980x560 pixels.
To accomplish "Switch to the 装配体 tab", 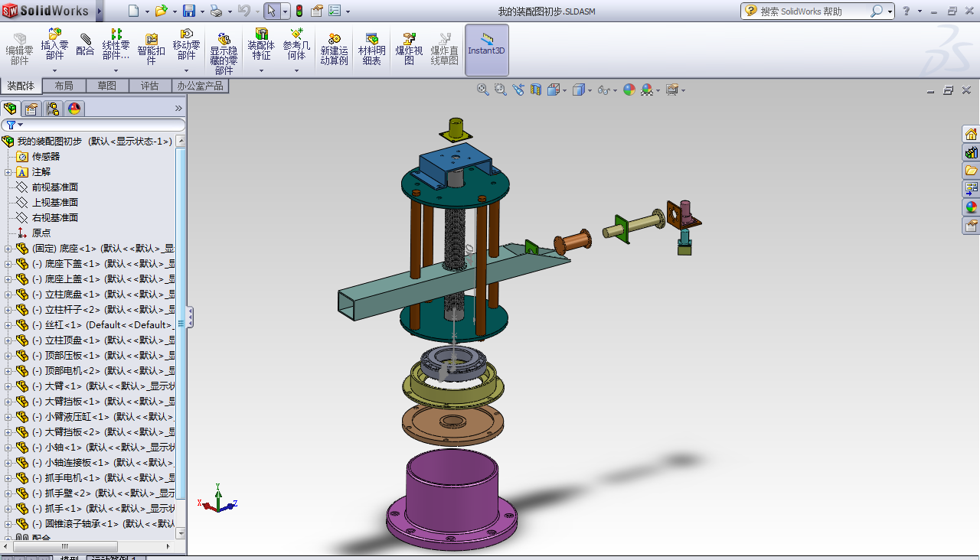I will (21, 86).
